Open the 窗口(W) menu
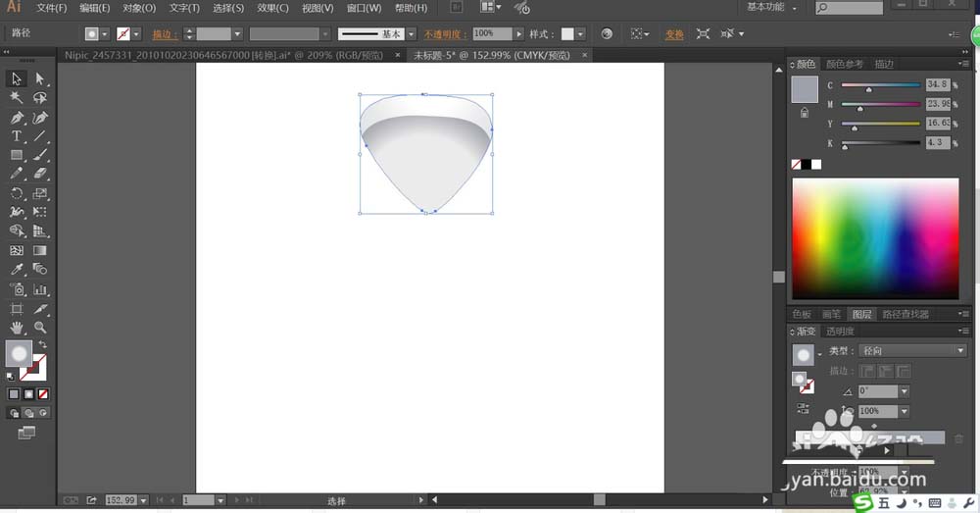 click(364, 8)
